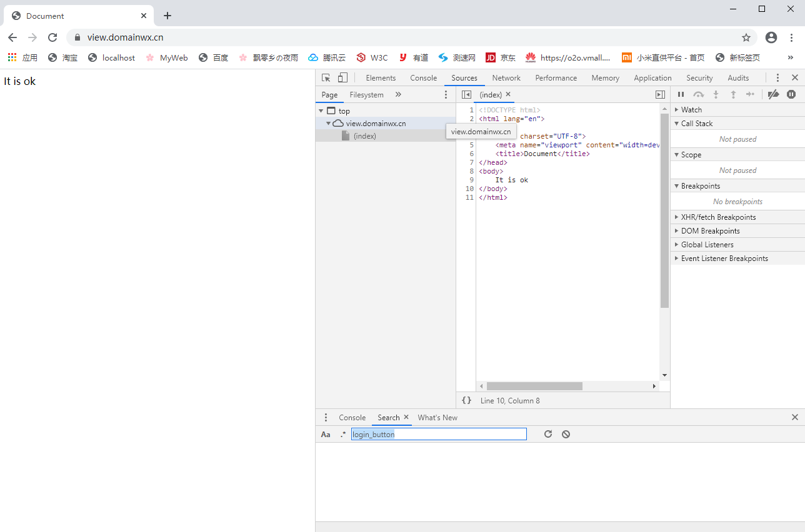Click pretty print braces icon
805x532 pixels.
[466, 400]
